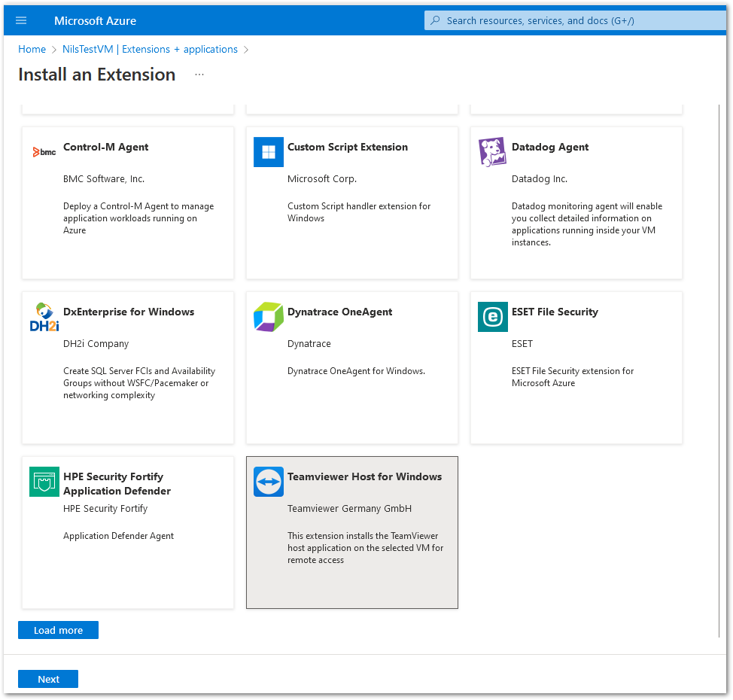733x700 pixels.
Task: Click publisher text Microsoft Corp.
Action: tap(322, 178)
